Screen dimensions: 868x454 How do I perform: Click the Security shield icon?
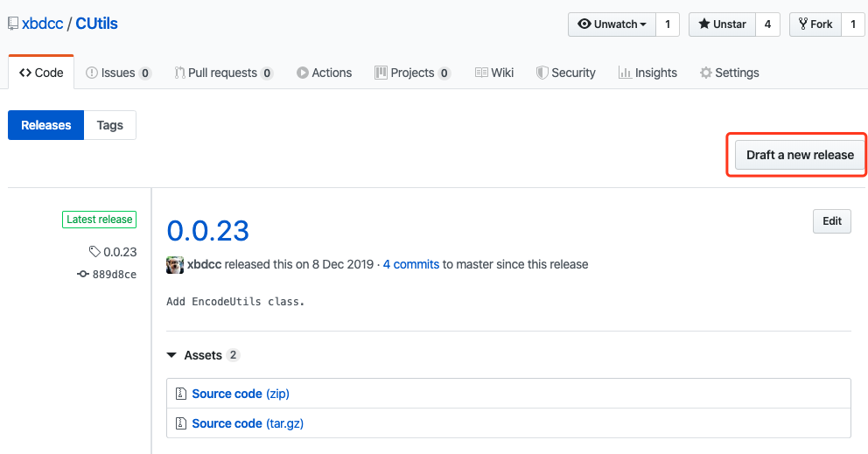click(542, 73)
